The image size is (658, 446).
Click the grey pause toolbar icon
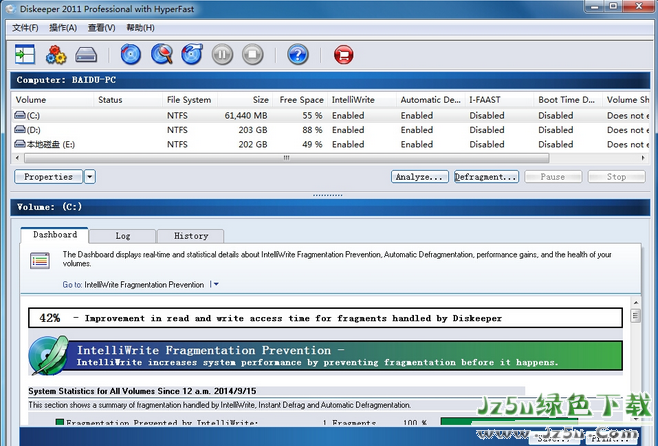coord(222,55)
